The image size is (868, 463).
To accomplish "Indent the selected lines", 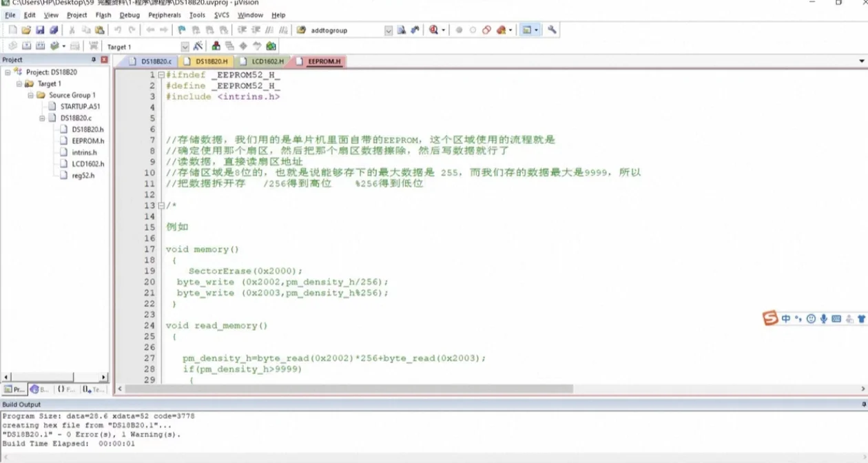I will click(242, 30).
